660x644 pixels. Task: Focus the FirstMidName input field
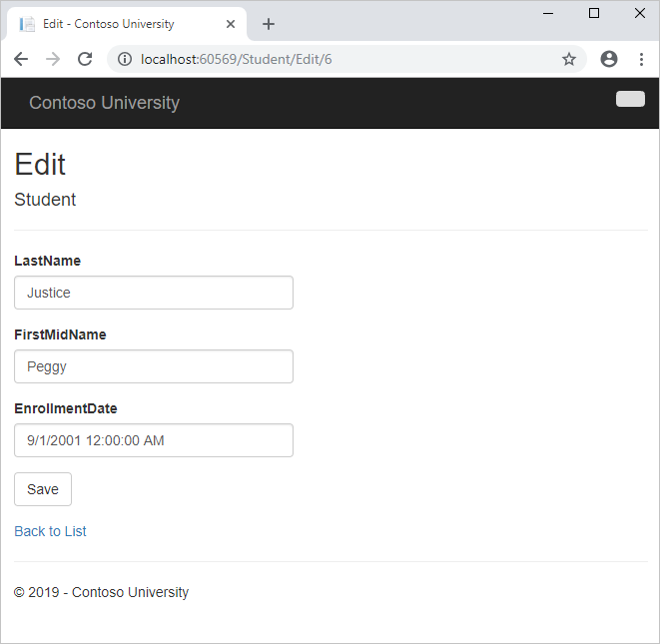click(x=154, y=366)
